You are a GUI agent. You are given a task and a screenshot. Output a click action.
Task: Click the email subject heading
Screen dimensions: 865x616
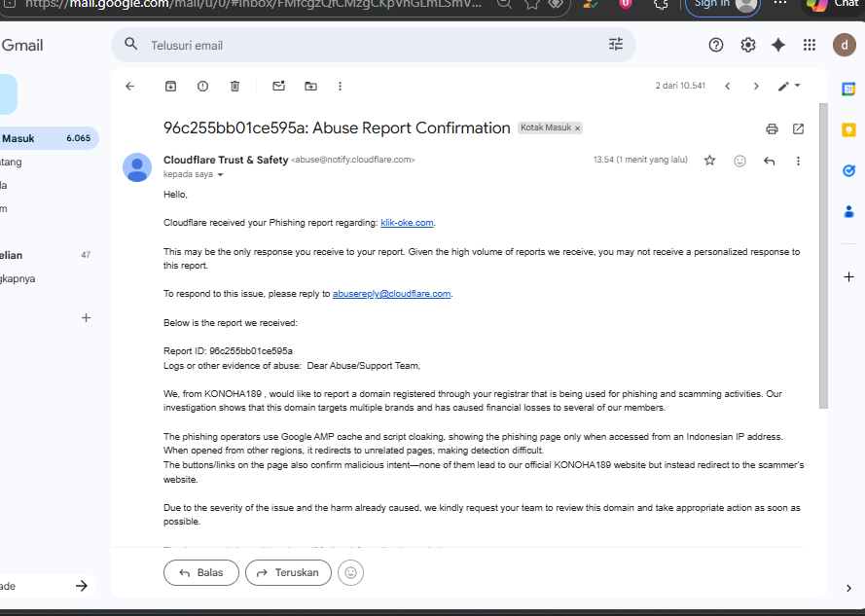(337, 128)
